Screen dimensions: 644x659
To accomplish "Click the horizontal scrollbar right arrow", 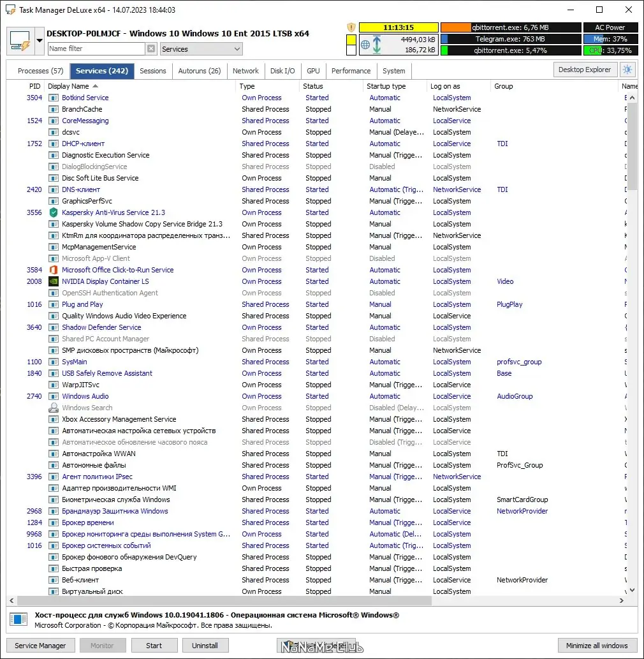I will tap(621, 600).
